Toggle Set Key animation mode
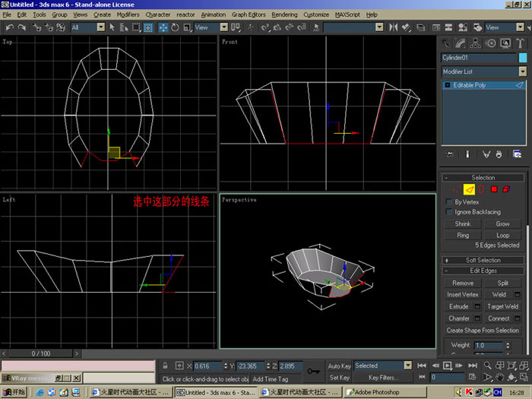The width and height of the screenshot is (532, 399). point(339,377)
